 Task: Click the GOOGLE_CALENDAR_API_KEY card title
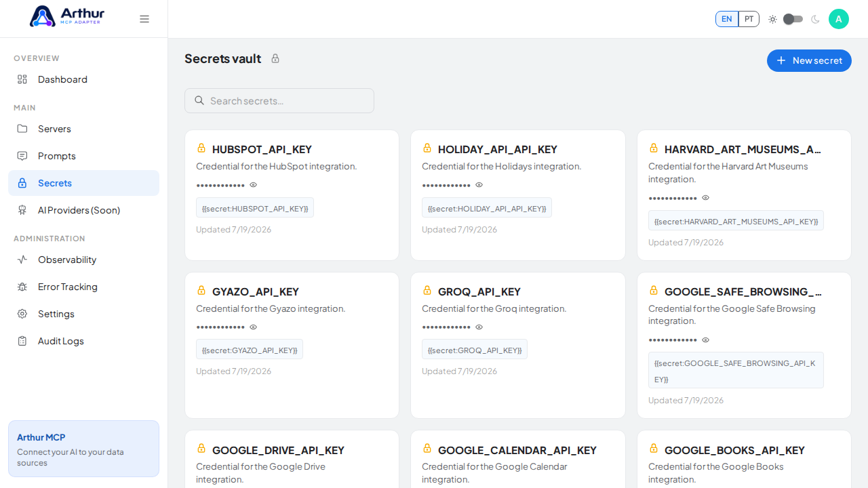pyautogui.click(x=517, y=450)
